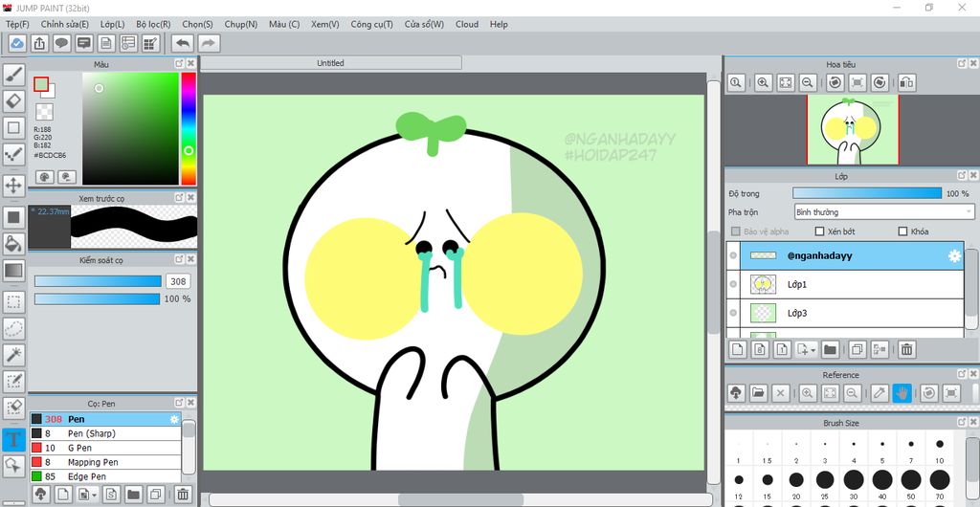980x507 pixels.
Task: Delete brush with trash icon in brush panel
Action: tap(183, 495)
